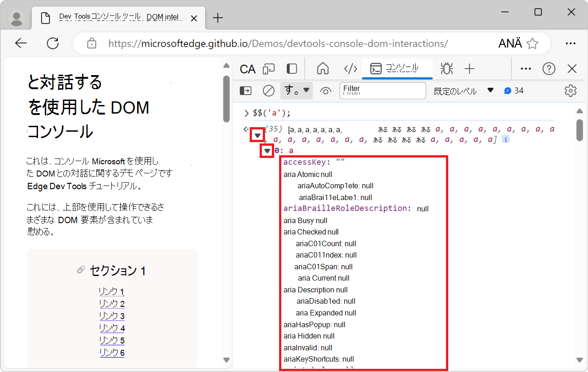Open the browser profile avatar menu
The image size is (588, 372).
17,18
